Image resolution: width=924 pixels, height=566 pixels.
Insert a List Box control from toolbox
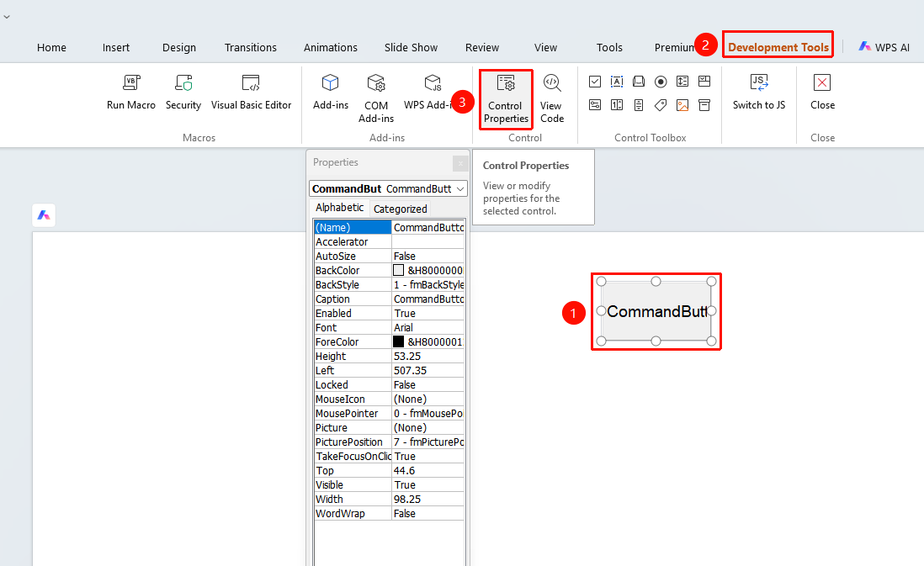point(682,82)
